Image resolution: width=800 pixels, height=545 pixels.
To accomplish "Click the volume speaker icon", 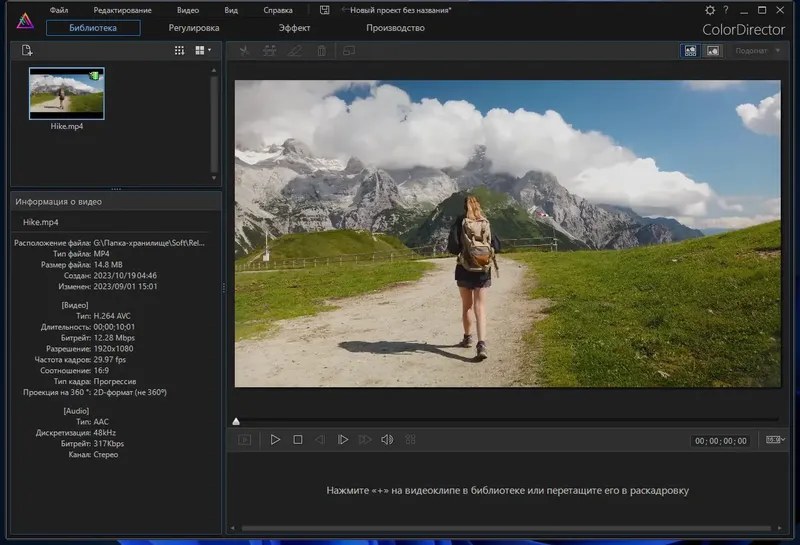I will (387, 440).
